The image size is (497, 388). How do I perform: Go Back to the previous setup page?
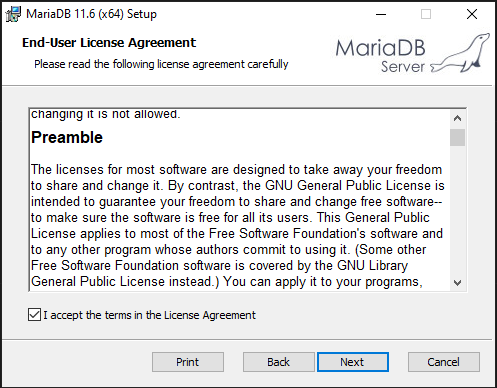pos(278,362)
